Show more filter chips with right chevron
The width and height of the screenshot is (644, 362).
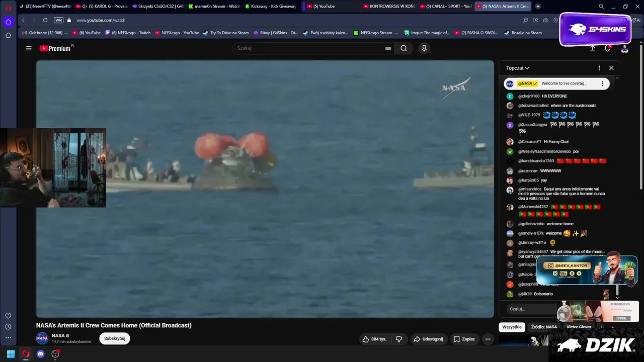coord(613,327)
